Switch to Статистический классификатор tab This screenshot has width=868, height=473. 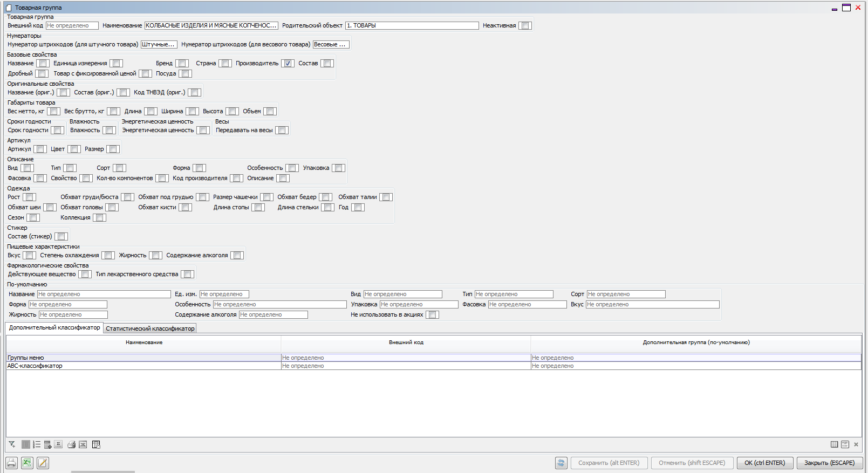click(150, 328)
